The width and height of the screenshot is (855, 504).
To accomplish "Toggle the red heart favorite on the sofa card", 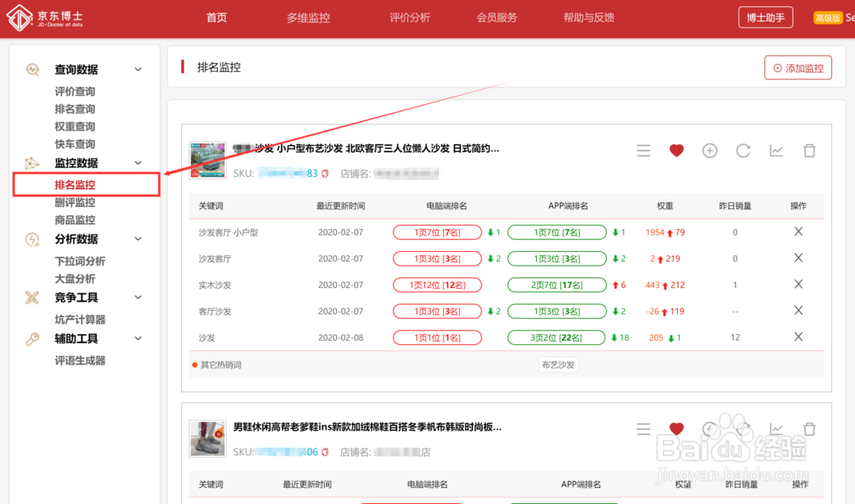I will pos(676,150).
